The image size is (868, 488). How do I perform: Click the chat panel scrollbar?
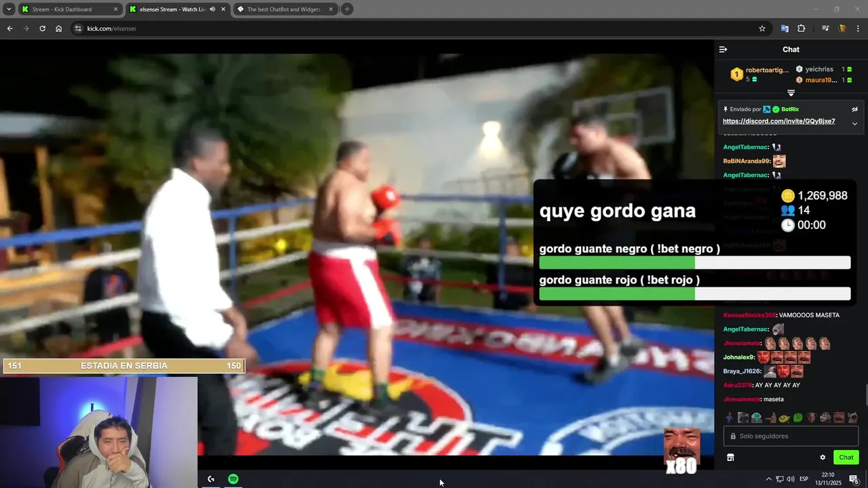tap(866, 394)
